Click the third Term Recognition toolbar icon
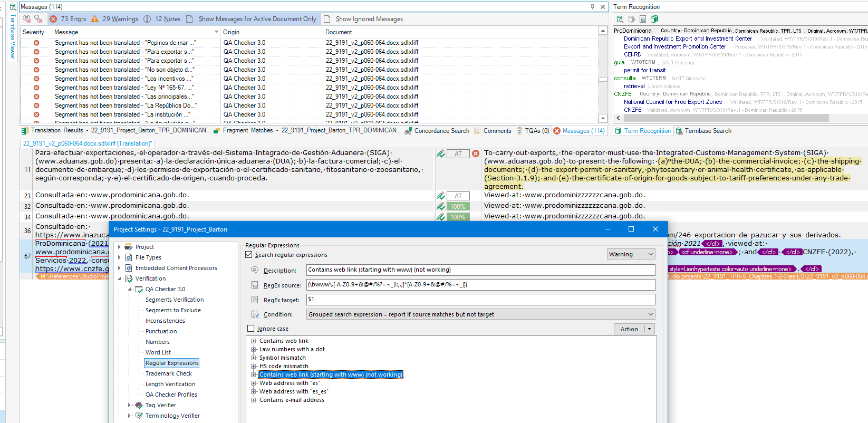This screenshot has height=423, width=868. coord(643,19)
